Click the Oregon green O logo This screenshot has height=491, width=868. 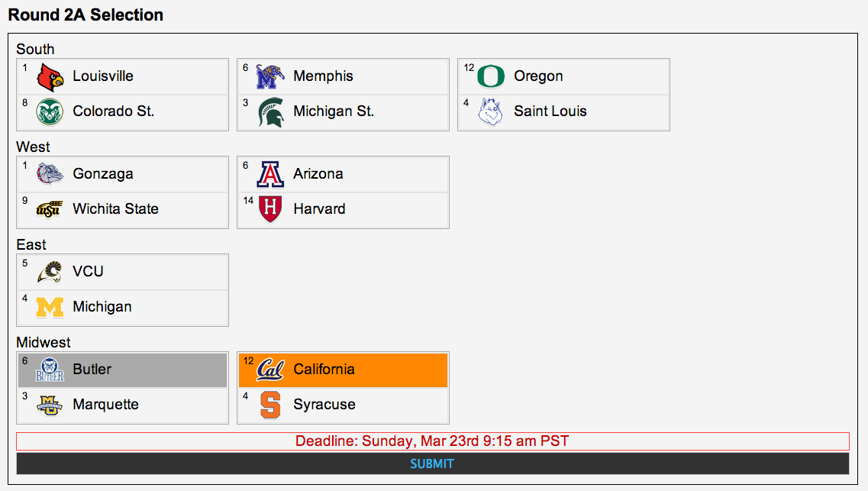point(490,76)
